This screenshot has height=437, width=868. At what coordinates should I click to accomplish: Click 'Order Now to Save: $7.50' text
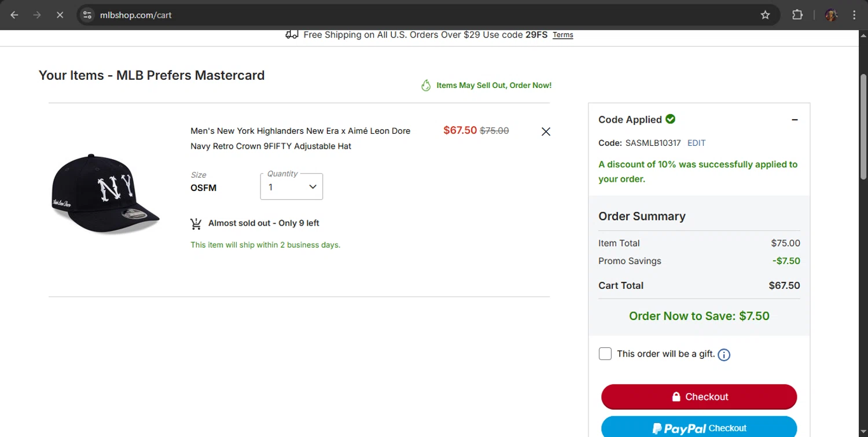click(x=699, y=316)
